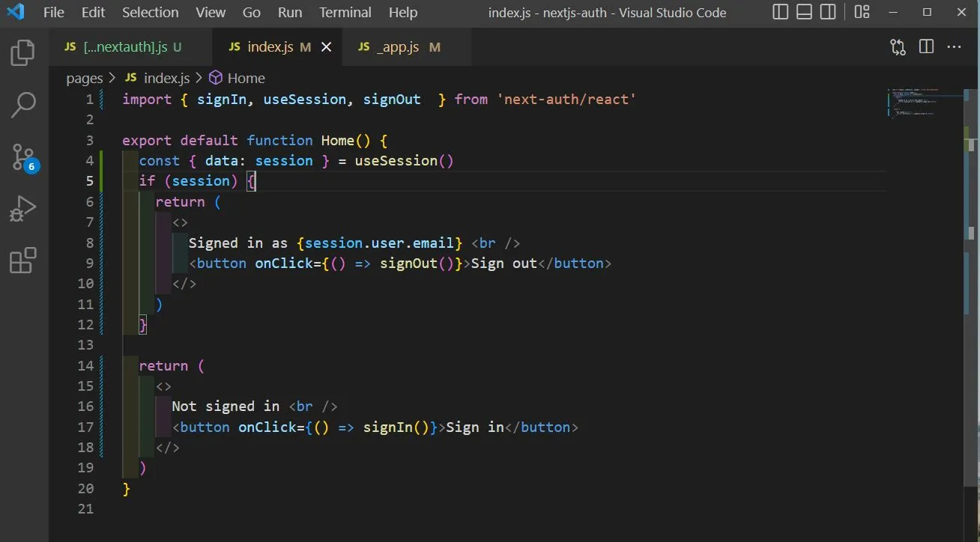The image size is (980, 542).
Task: Open the Go menu
Action: [252, 12]
